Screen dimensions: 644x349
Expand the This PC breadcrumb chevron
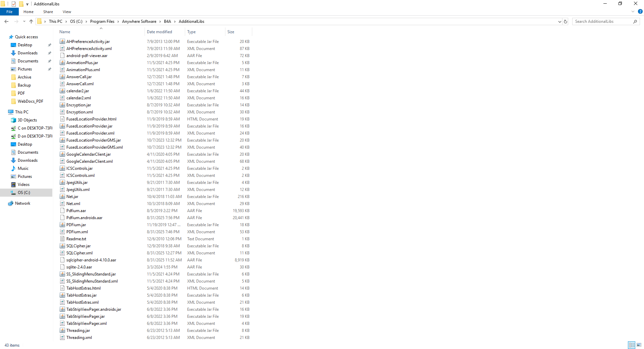click(x=66, y=21)
